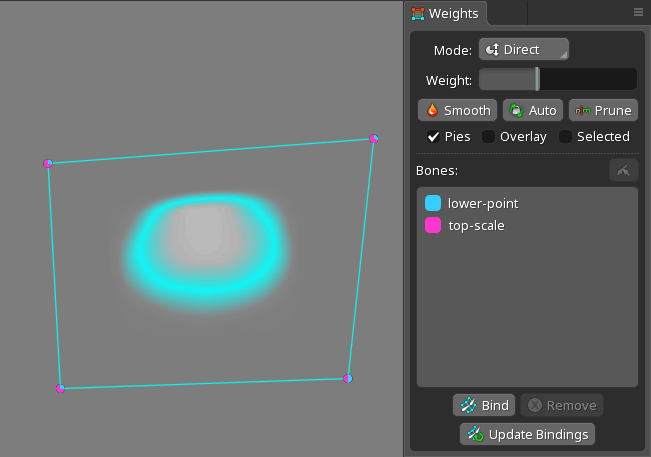651x457 pixels.
Task: Click the Bind bones icon
Action: pos(467,405)
